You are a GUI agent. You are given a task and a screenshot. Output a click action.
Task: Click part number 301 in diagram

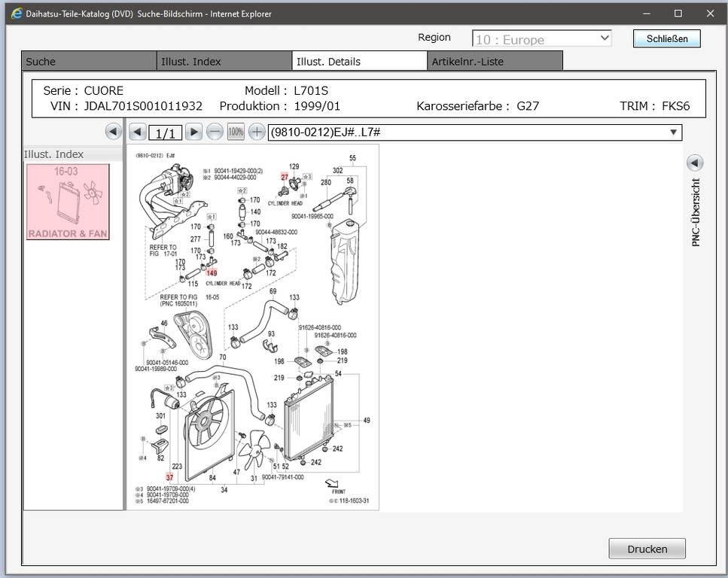coord(160,416)
